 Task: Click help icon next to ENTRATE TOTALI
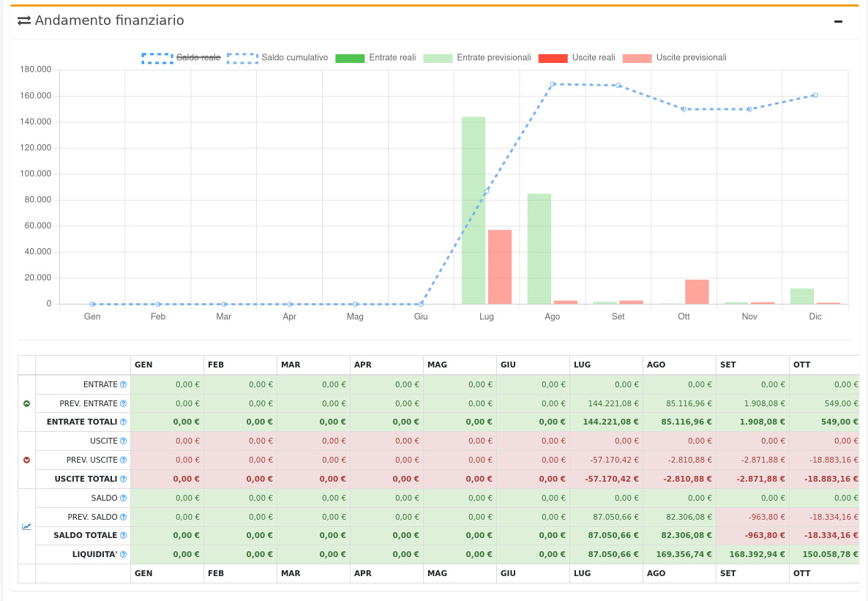click(x=123, y=422)
